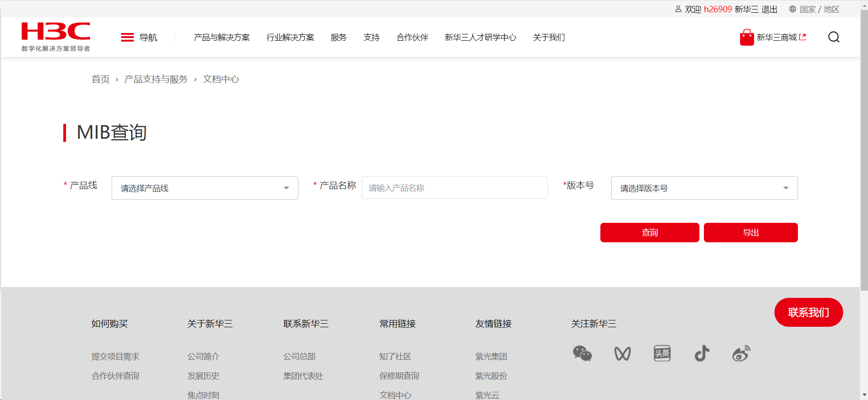Open 集团代表处 footer link
The width and height of the screenshot is (868, 400).
click(x=303, y=376)
